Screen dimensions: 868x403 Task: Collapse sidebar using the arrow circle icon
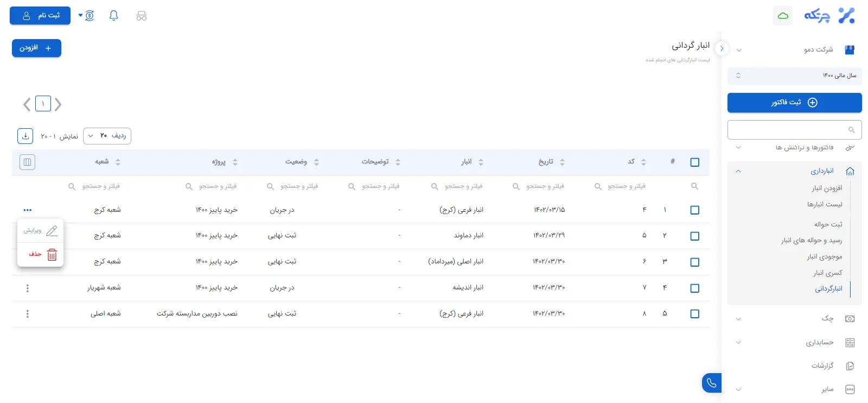coord(722,48)
